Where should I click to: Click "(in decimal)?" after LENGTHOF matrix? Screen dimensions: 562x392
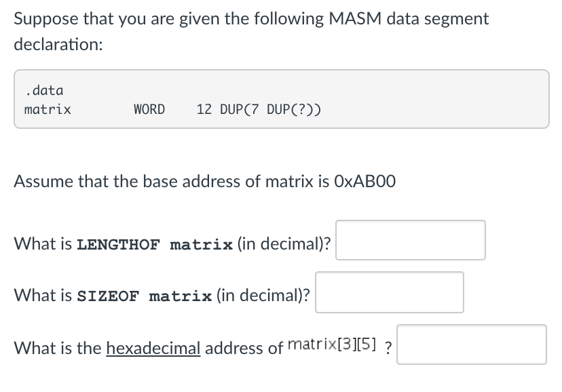pyautogui.click(x=284, y=243)
